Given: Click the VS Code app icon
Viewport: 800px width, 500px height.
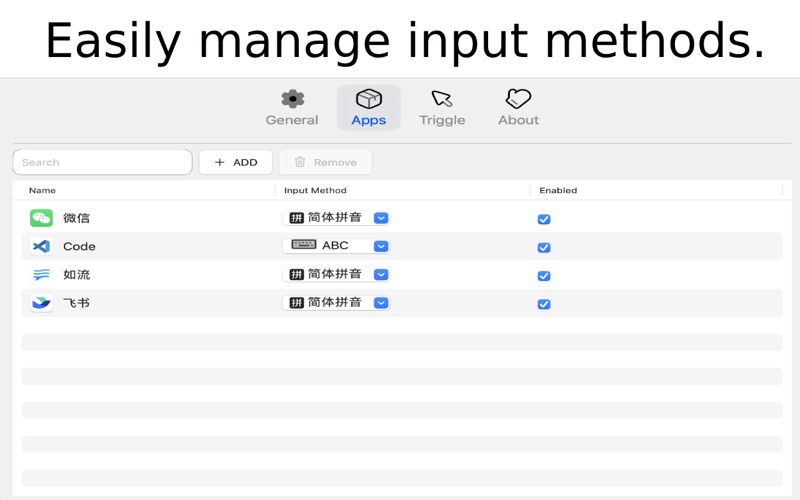Looking at the screenshot, I should pos(41,246).
